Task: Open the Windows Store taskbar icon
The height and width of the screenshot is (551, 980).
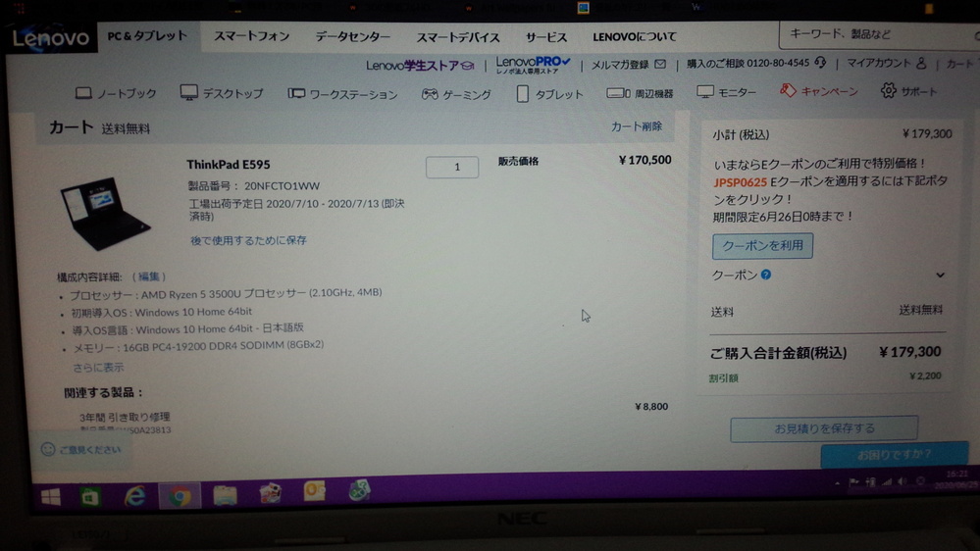Action: pos(90,498)
